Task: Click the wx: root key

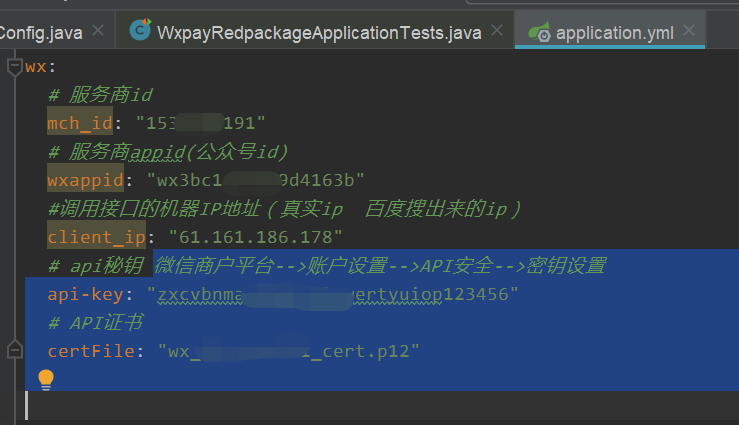Action: click(40, 67)
